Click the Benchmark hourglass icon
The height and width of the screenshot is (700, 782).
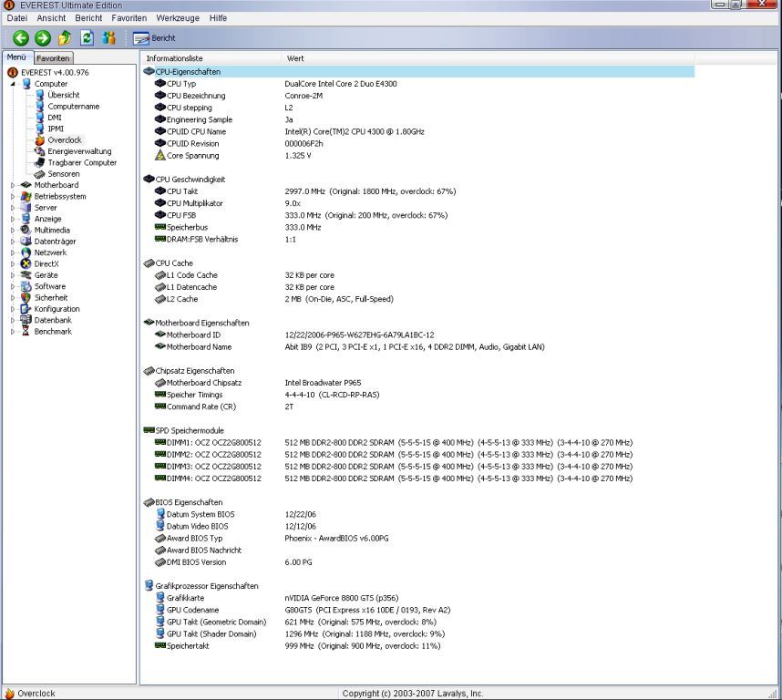[x=26, y=332]
